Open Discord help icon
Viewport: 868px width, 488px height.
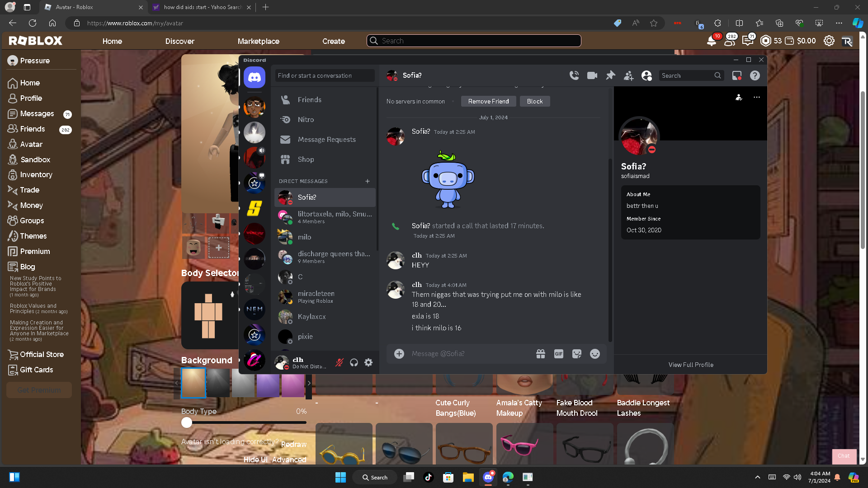755,75
